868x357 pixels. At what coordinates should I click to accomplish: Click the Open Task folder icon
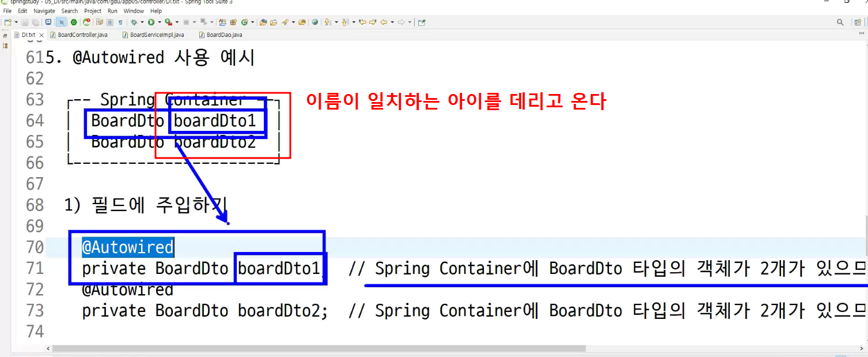point(274,22)
